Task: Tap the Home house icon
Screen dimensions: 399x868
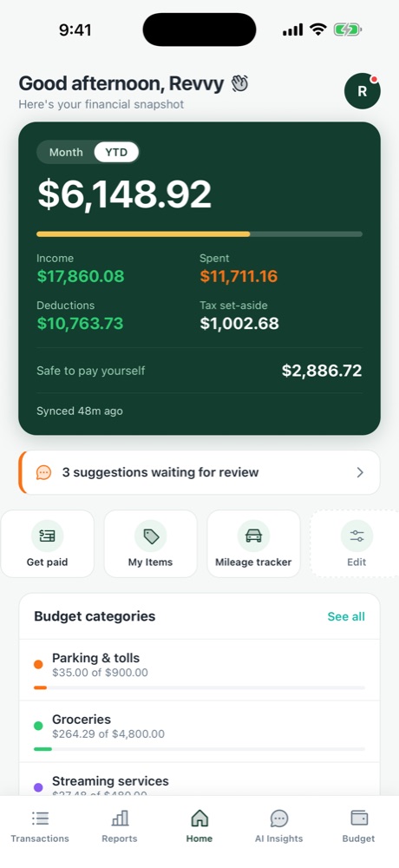Action: (x=199, y=819)
